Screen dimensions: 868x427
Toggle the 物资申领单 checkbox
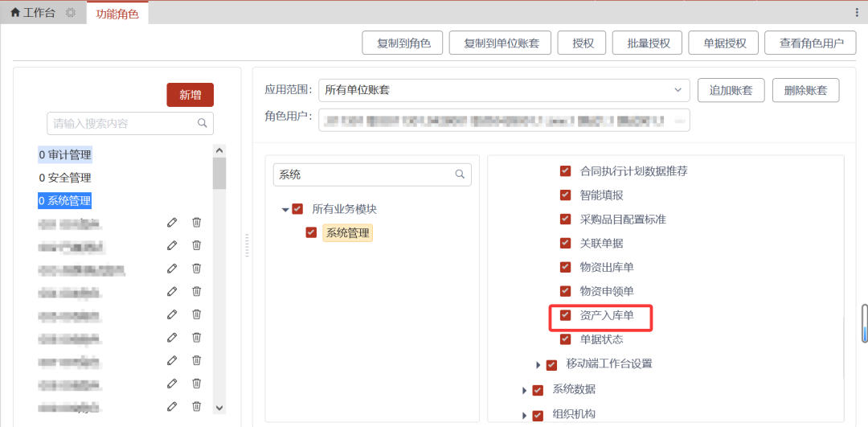[565, 291]
